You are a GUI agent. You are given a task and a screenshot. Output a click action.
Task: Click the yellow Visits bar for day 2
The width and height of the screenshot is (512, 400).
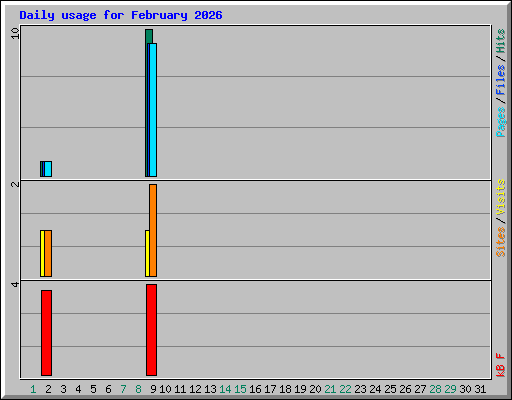pos(42,253)
